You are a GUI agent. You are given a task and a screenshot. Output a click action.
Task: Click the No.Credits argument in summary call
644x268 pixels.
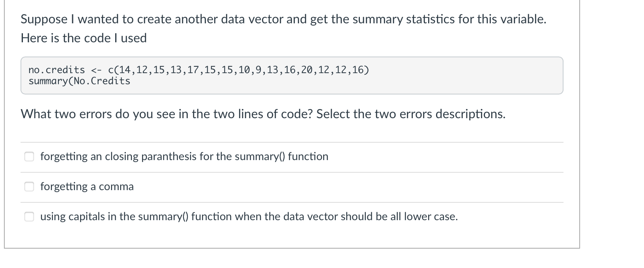pos(102,81)
